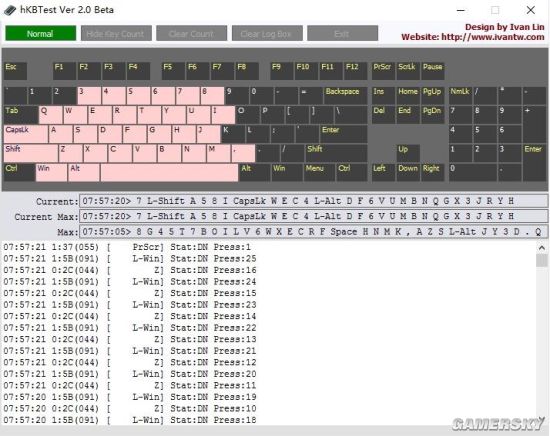Click the right Shift key tile
The image size is (550, 436).
pos(336,153)
